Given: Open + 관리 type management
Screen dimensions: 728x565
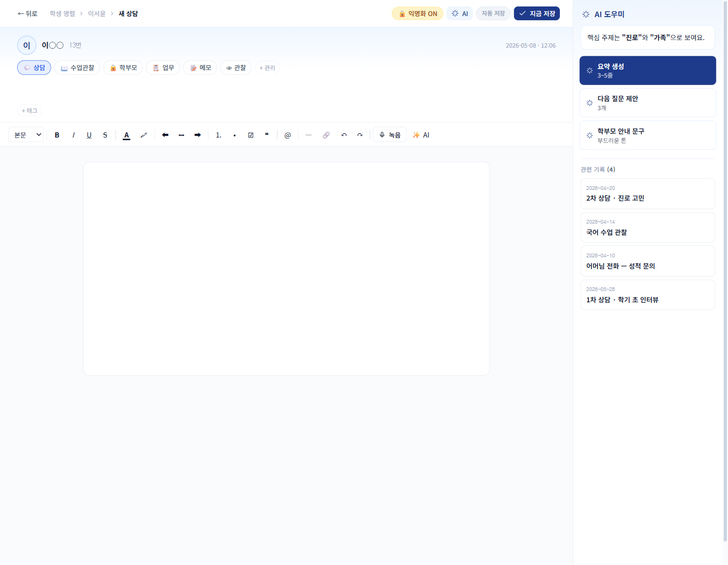Looking at the screenshot, I should pos(267,67).
